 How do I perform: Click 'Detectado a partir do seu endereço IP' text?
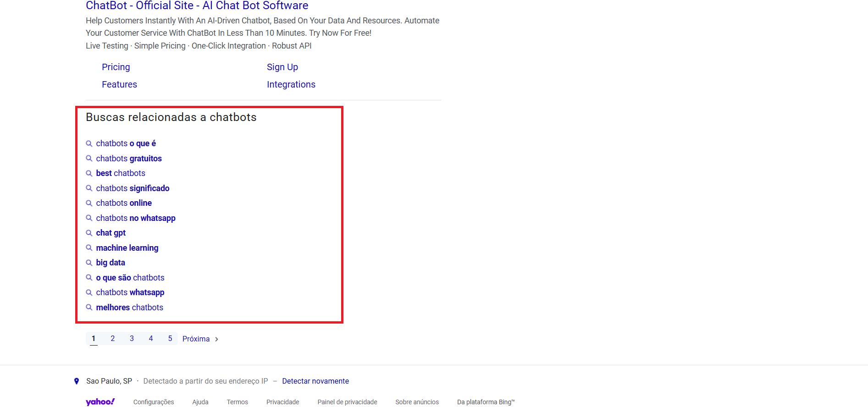click(205, 381)
